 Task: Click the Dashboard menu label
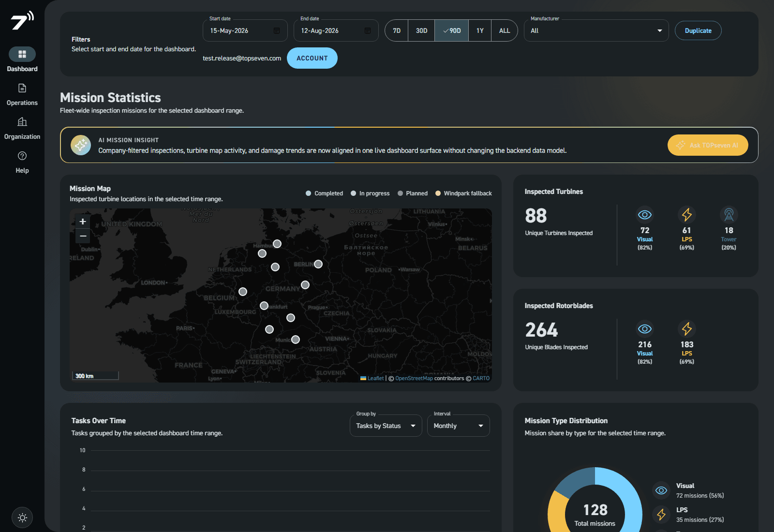pos(22,69)
